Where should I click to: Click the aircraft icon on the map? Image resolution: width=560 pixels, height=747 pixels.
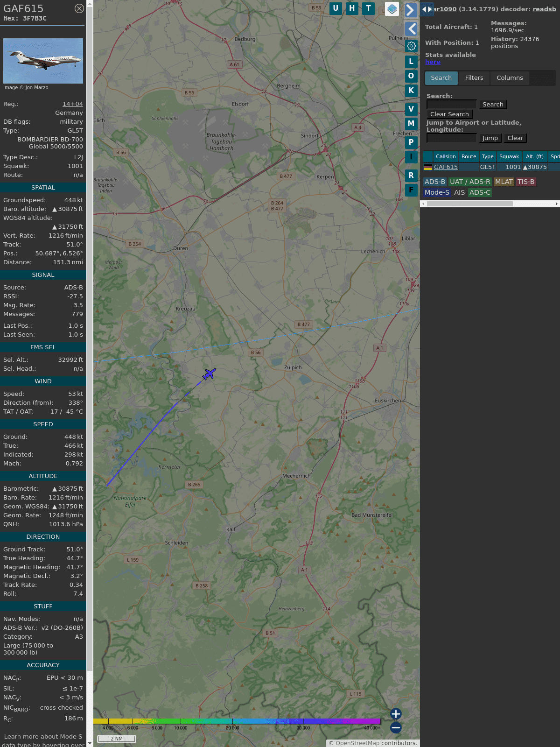[210, 374]
